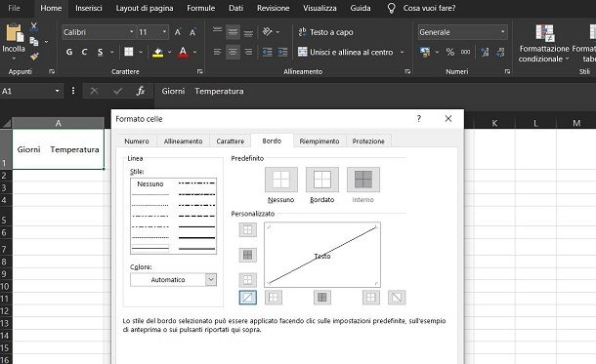Click the fill color bucket icon
Viewport: 596px width, 364px height.
tap(157, 52)
